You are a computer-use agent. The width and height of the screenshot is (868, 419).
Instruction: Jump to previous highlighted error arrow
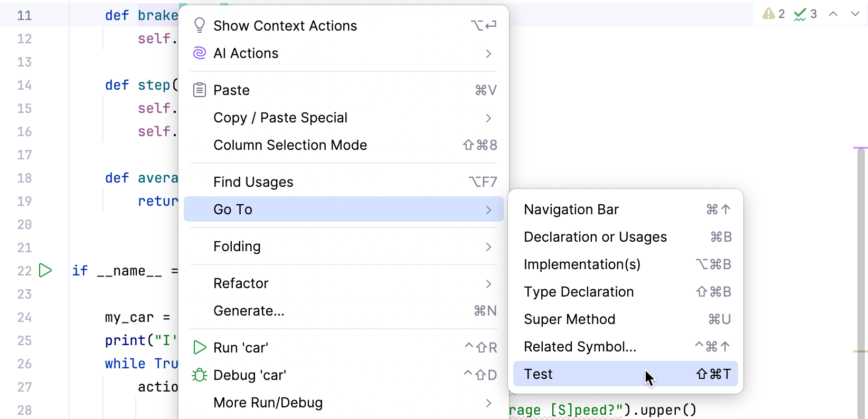(833, 14)
